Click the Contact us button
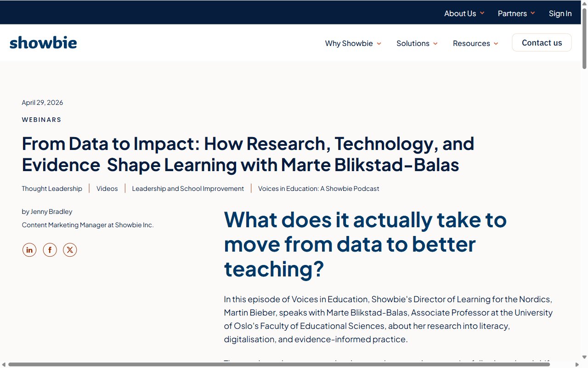Viewport: 588px width, 368px height. click(542, 42)
